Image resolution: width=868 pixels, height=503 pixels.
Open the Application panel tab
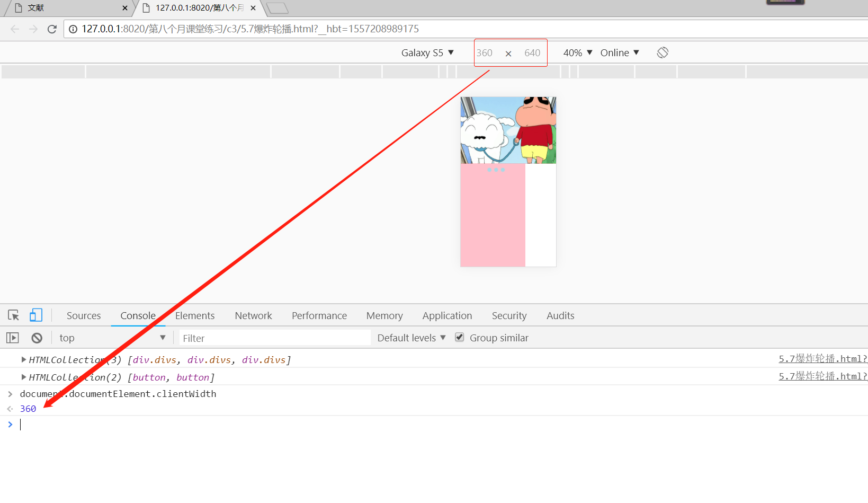tap(447, 315)
